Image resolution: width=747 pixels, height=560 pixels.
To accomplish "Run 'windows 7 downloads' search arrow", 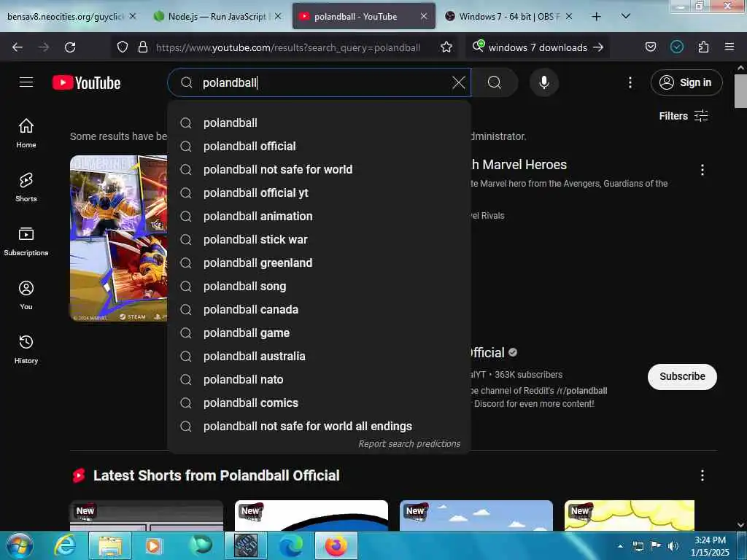I will click(x=598, y=47).
